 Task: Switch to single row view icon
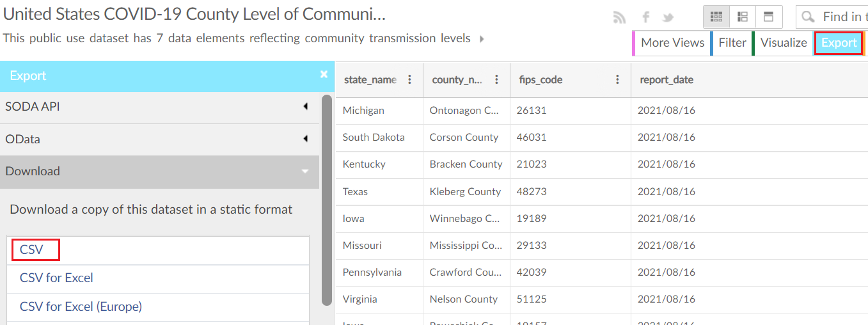[769, 17]
